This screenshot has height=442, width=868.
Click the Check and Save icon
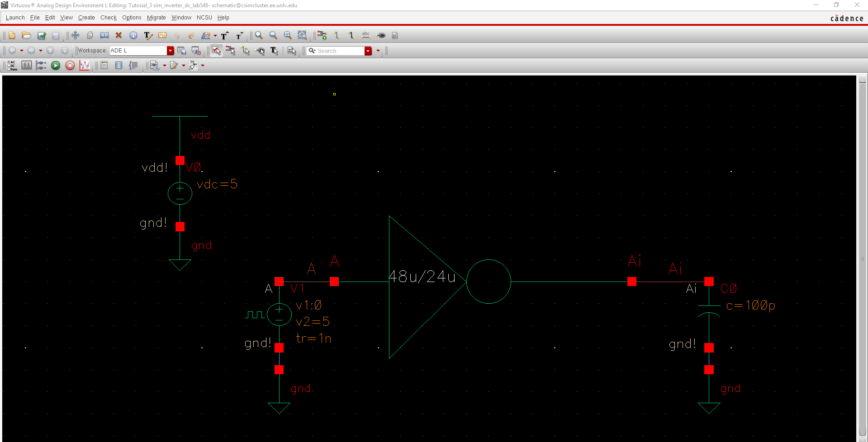coord(42,35)
